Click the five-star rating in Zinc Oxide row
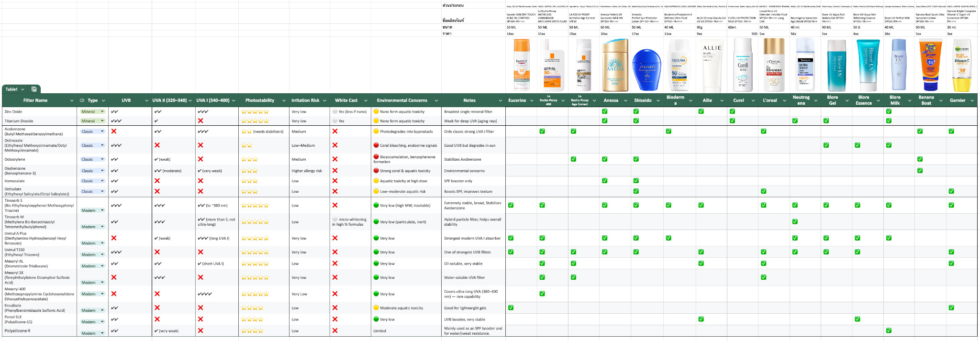Viewport: 980px width, 341px height. click(255, 111)
